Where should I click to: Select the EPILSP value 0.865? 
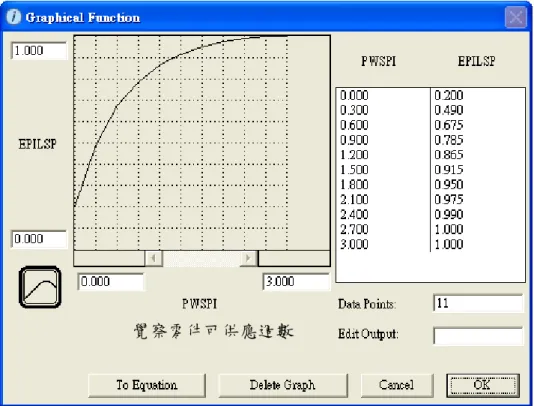[449, 155]
